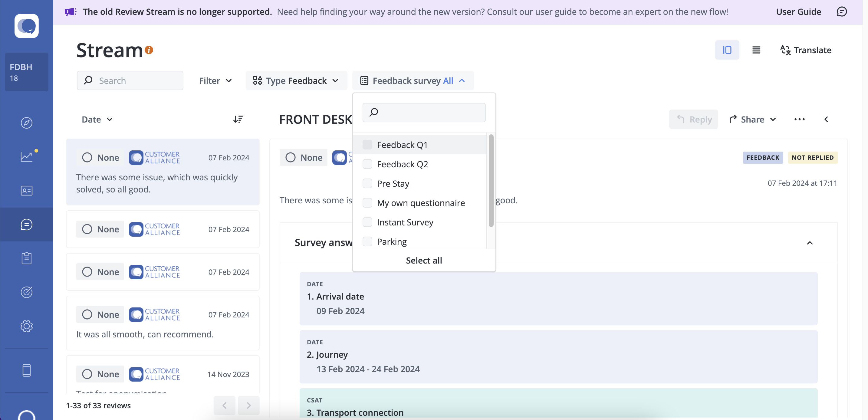This screenshot has width=868, height=420.
Task: Toggle None status on first review card
Action: click(100, 157)
